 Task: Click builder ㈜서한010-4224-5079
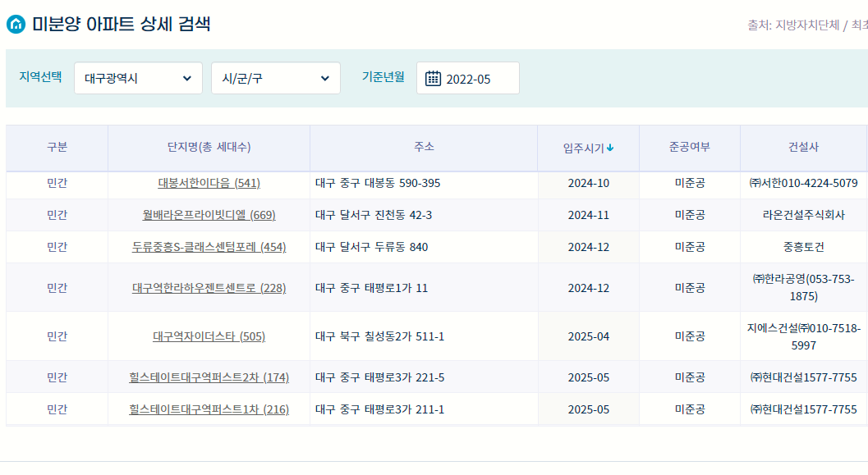pyautogui.click(x=803, y=183)
